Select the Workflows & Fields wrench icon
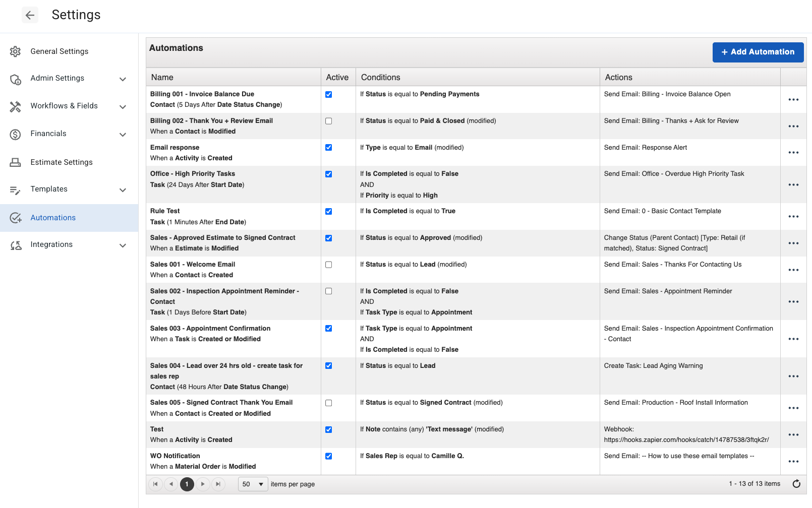This screenshot has width=812, height=508. (15, 106)
